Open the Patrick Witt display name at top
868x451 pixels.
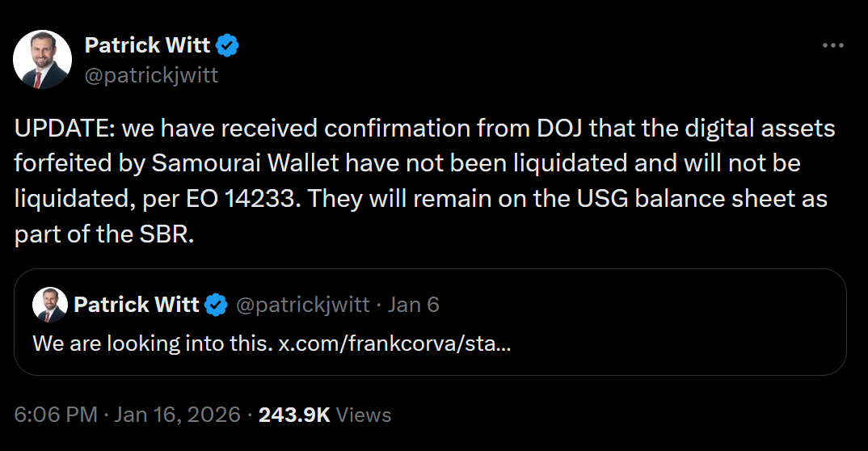point(147,46)
